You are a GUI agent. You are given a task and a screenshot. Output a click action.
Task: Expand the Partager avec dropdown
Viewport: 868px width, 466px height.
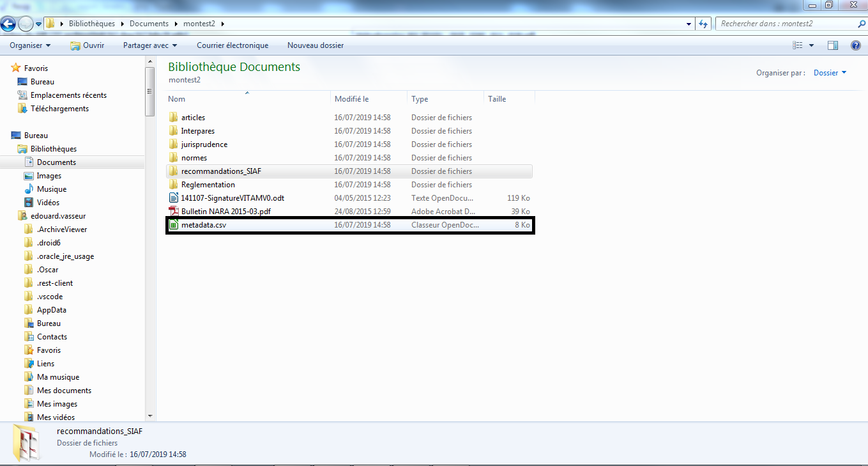[x=150, y=45]
